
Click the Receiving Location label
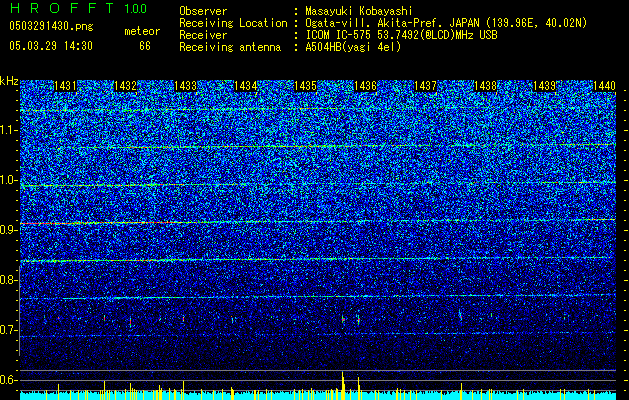point(233,23)
